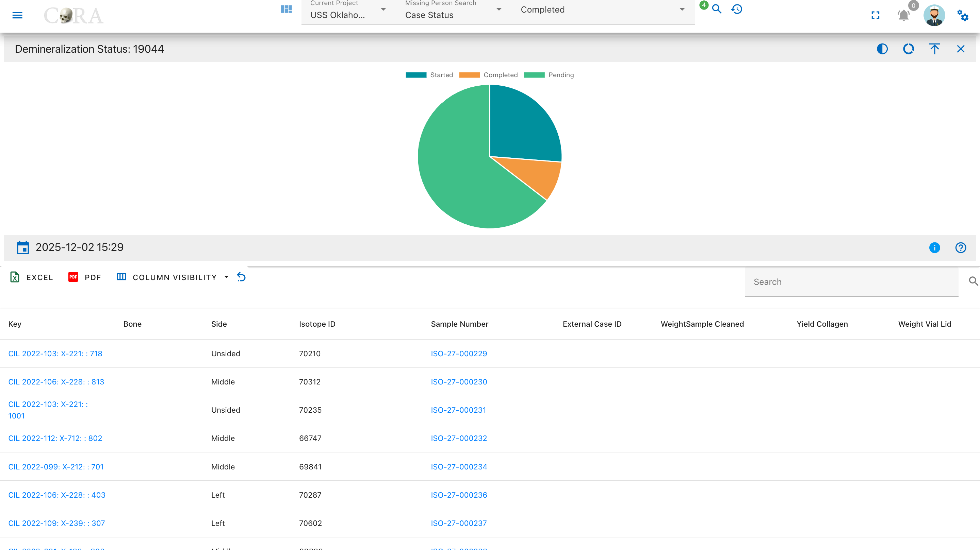Viewport: 980px width, 550px height.
Task: Open the help question mark icon
Action: point(961,248)
